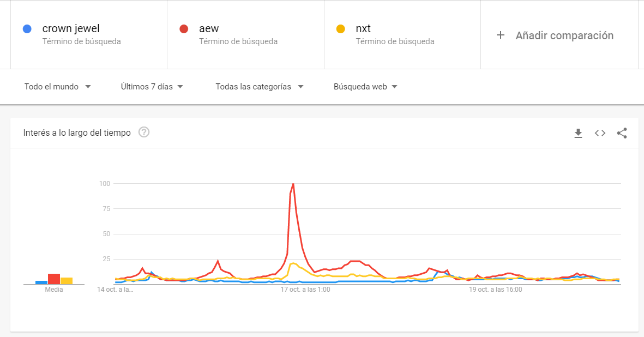
Task: Click the blue dot for crown jewel
Action: pos(27,29)
